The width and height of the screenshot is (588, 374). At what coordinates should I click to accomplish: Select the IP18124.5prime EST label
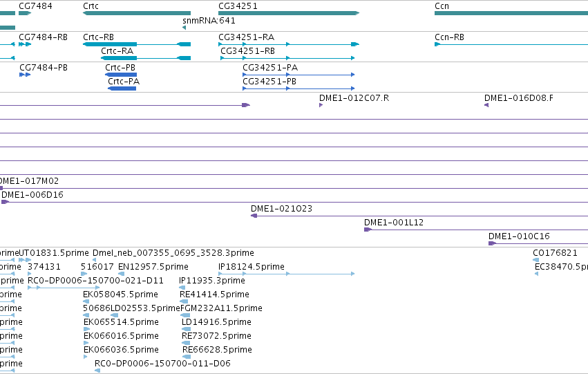[x=252, y=267]
